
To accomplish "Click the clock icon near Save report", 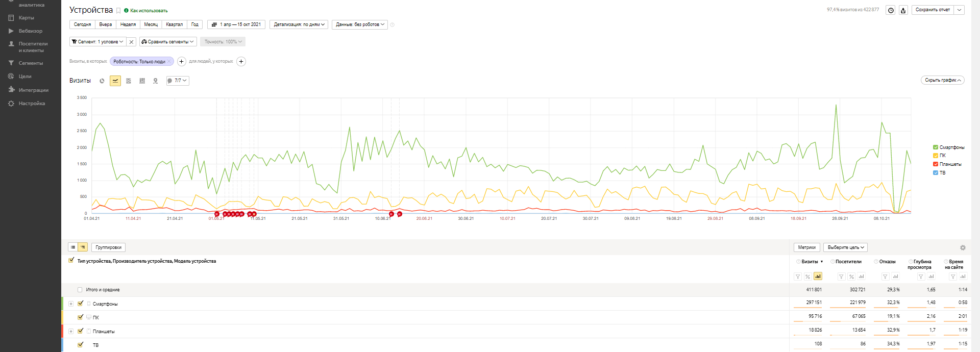I will point(891,10).
